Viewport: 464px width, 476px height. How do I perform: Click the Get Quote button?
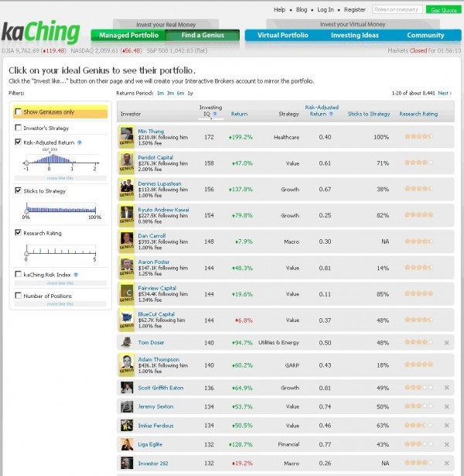[443, 10]
